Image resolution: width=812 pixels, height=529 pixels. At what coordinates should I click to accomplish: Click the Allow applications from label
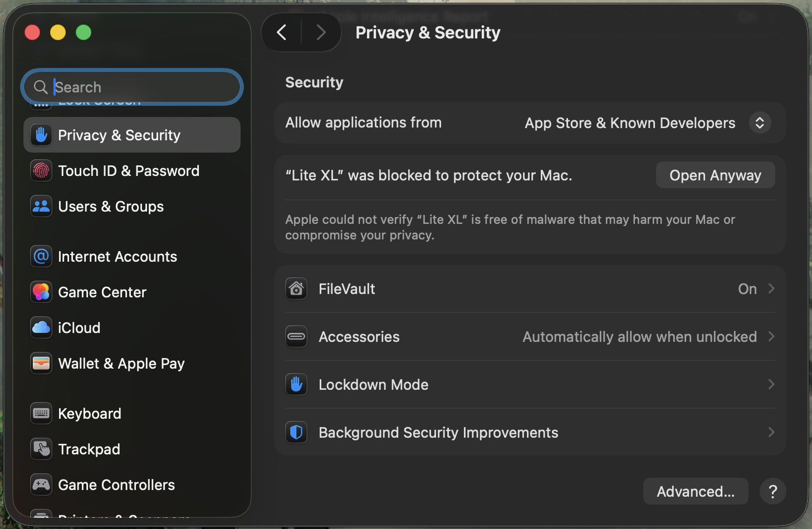coord(363,123)
